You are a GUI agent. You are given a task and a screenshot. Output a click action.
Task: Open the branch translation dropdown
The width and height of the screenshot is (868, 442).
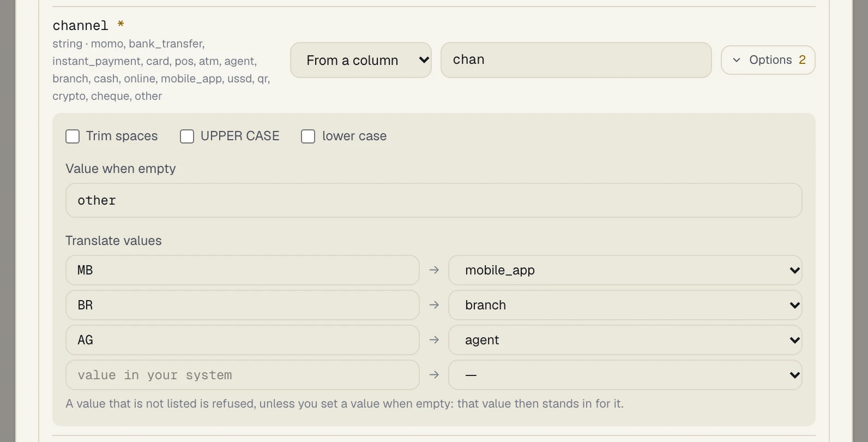[x=625, y=305]
